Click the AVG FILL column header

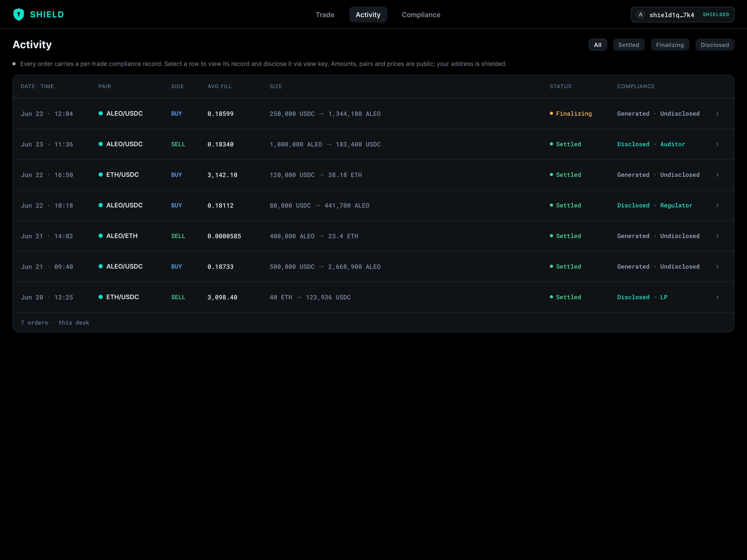[219, 86]
